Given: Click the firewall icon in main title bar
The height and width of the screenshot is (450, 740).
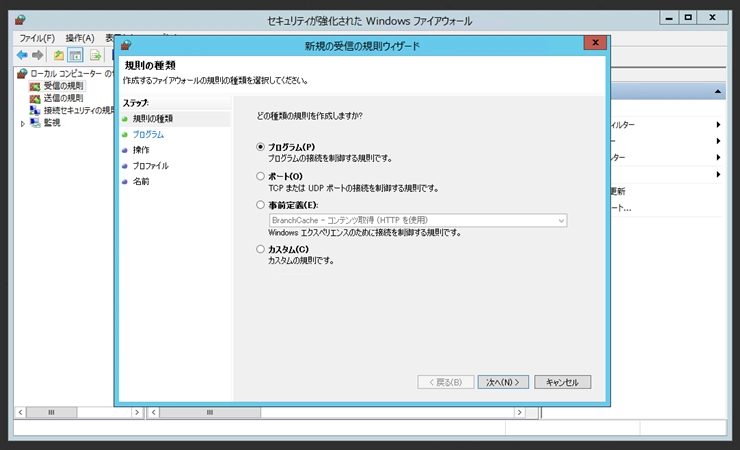Looking at the screenshot, I should 20,20.
